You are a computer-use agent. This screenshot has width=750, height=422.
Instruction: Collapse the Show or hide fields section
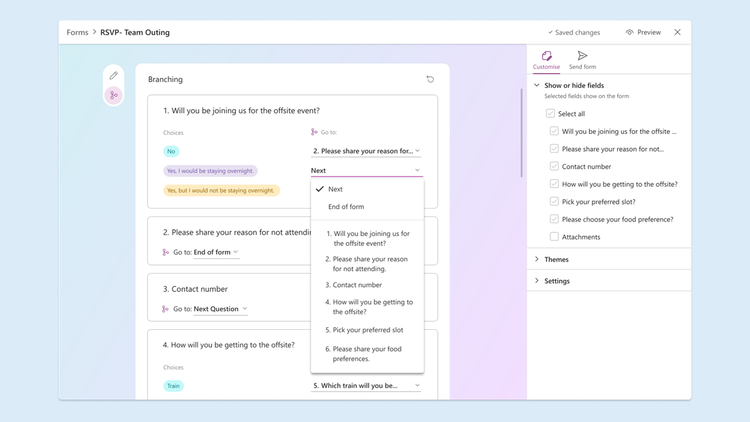pyautogui.click(x=537, y=85)
